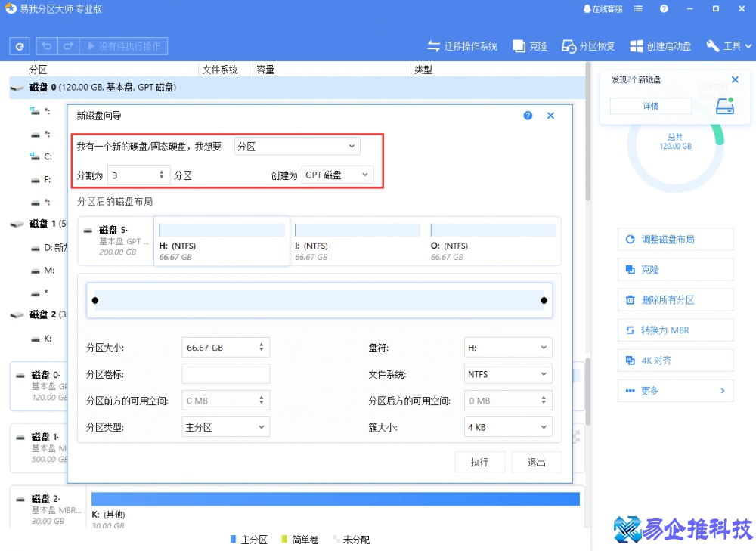
Task: Open the NTFS file system dropdown
Action: tap(507, 373)
